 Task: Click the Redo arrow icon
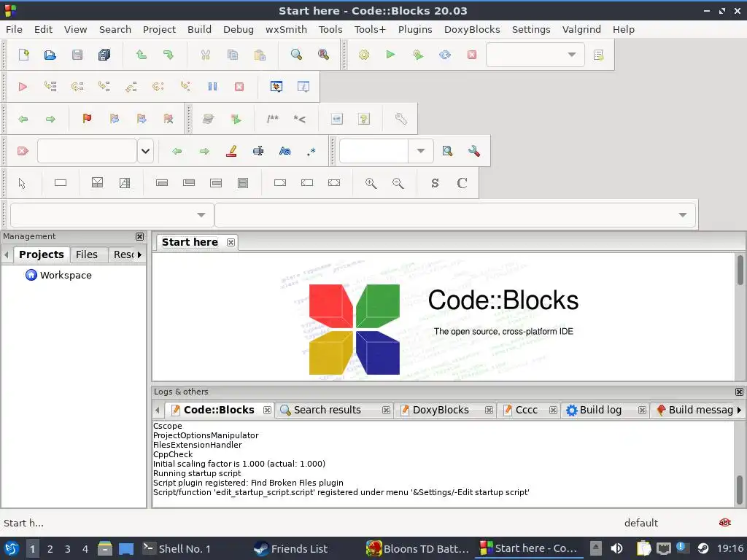click(169, 55)
